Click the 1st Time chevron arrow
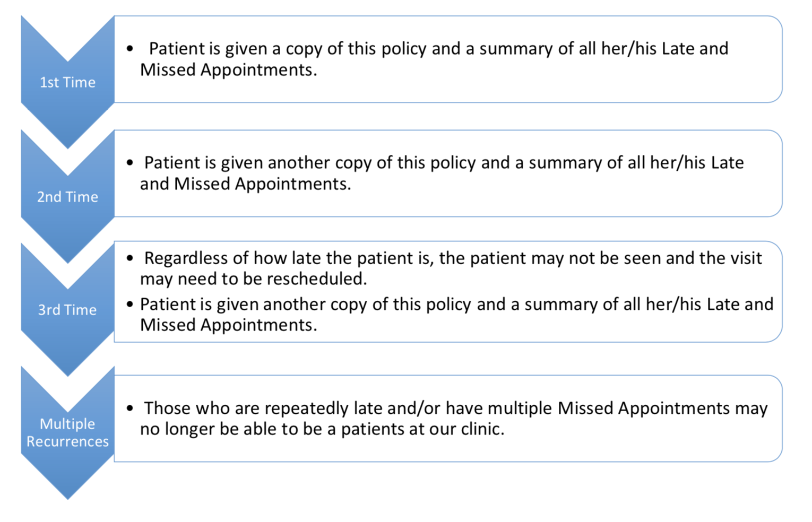 pyautogui.click(x=67, y=82)
